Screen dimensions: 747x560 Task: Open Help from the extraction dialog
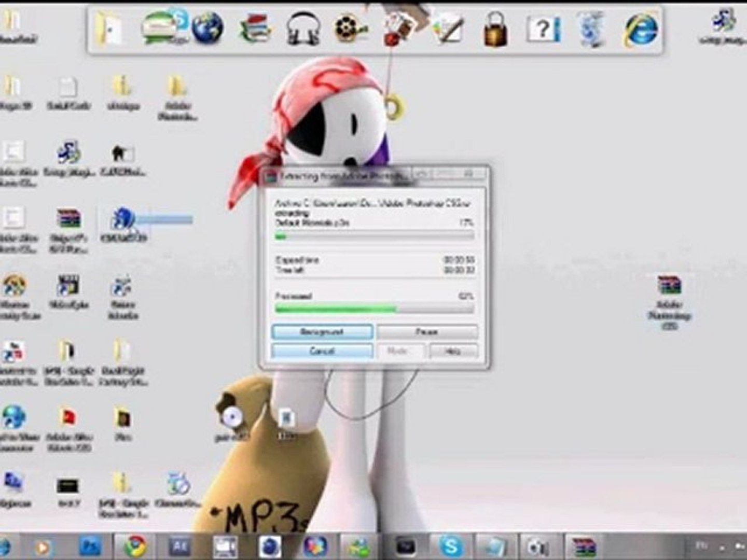452,351
